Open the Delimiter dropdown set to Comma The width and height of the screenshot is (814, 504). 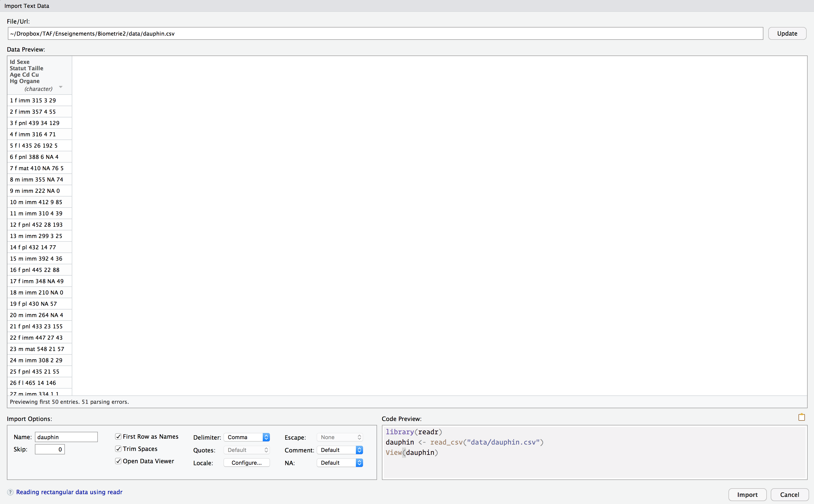click(x=247, y=437)
